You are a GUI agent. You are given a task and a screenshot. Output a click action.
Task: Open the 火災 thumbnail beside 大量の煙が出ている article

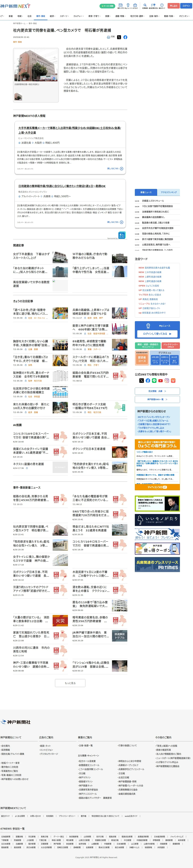(x=60, y=620)
